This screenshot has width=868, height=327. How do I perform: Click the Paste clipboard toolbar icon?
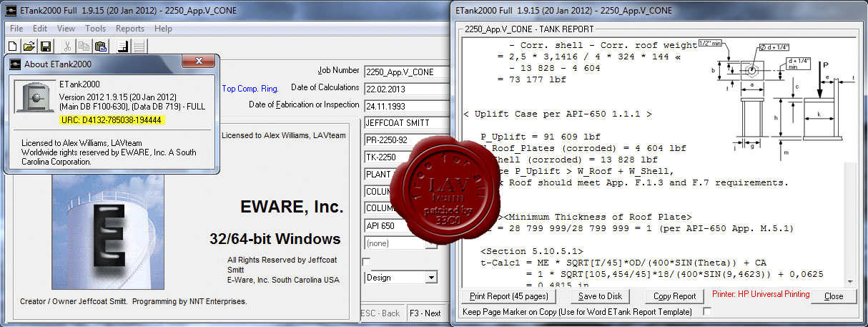100,46
